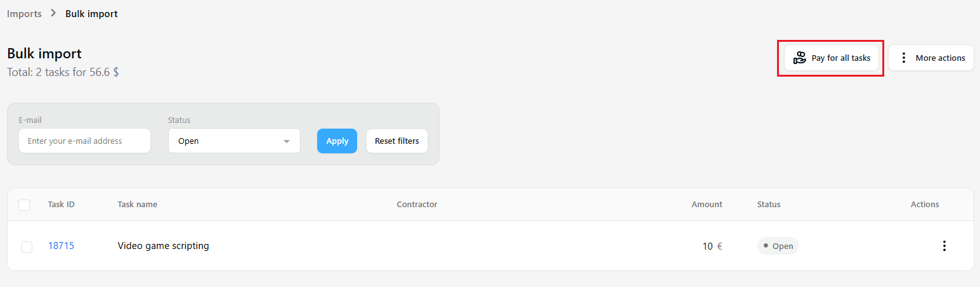Viewport: 980px width, 287px height.
Task: Go back to the Imports breadcrumb
Action: (x=24, y=13)
